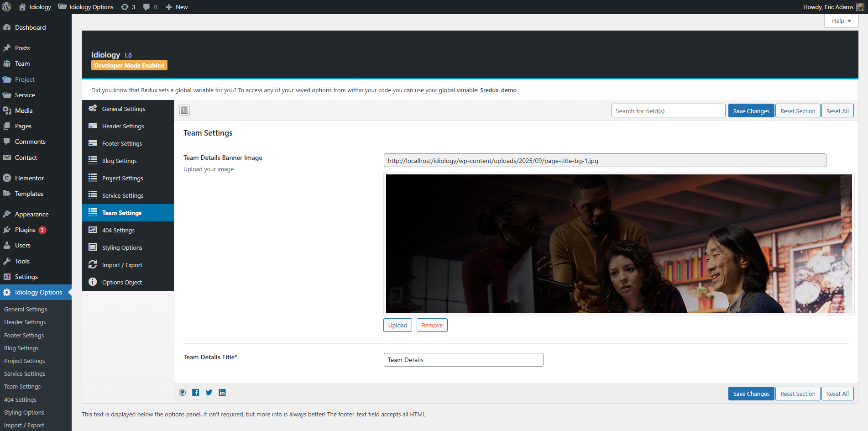Focus the Team Details Title field

point(463,360)
